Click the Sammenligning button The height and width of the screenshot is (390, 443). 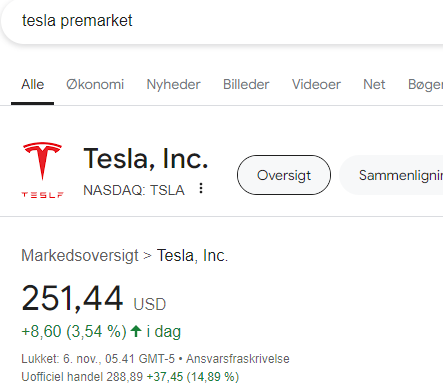click(x=391, y=175)
